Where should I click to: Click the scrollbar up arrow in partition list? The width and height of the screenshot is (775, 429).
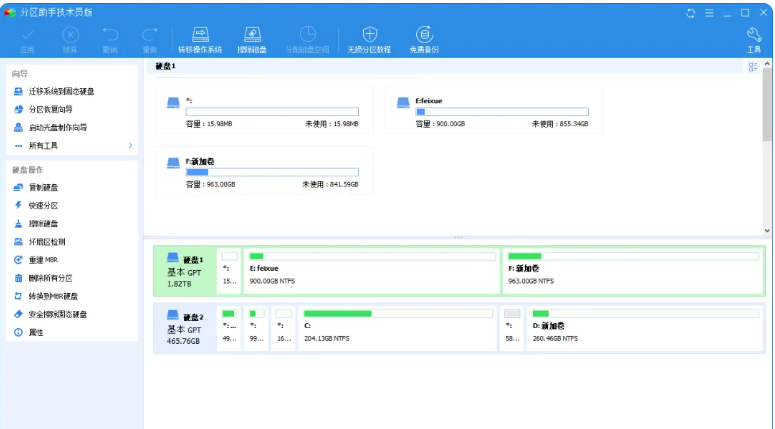coord(767,64)
